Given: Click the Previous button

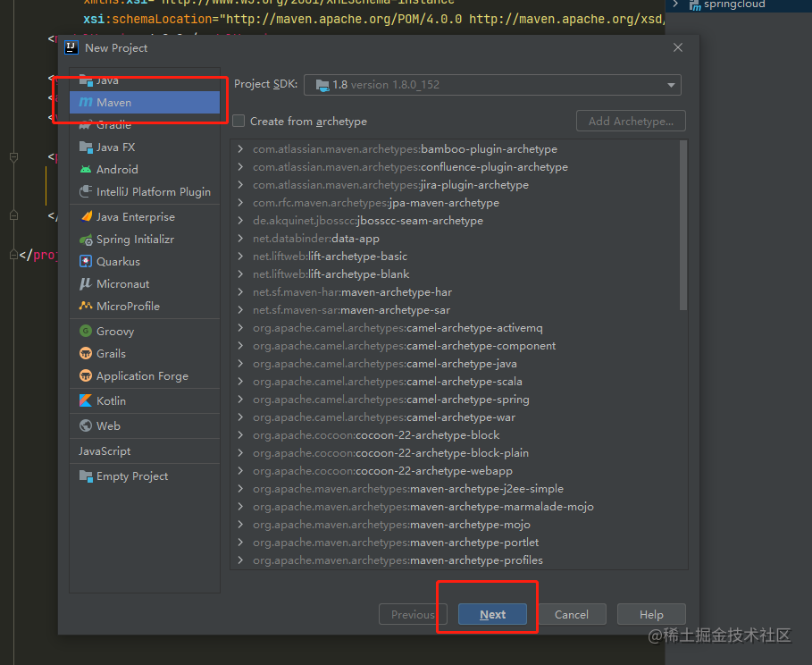Looking at the screenshot, I should (x=413, y=614).
